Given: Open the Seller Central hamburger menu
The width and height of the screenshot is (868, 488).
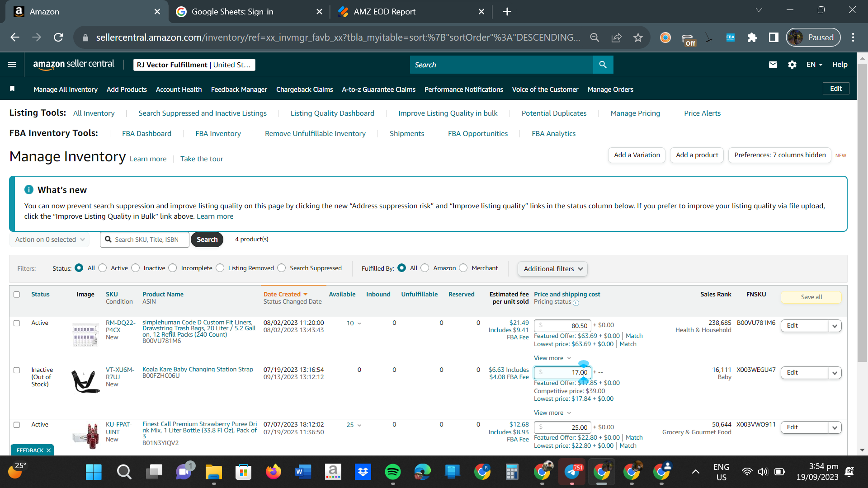Looking at the screenshot, I should 12,65.
